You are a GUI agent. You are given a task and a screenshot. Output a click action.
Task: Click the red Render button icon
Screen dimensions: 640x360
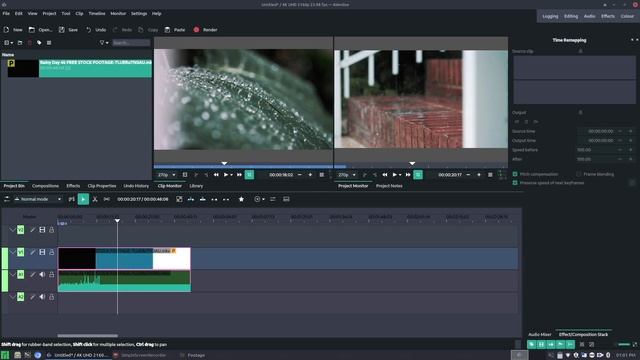coord(196,30)
